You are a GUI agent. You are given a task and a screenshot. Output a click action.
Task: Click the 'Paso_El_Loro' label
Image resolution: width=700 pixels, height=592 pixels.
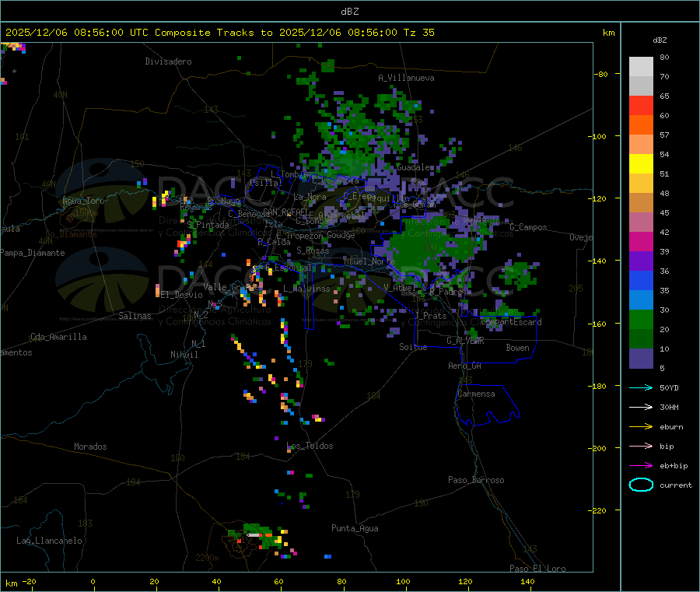[x=538, y=569]
